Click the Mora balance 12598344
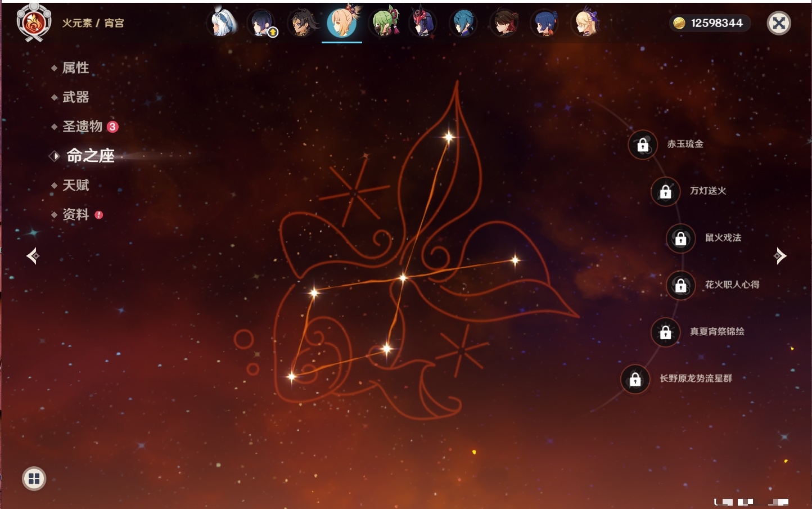 (710, 23)
